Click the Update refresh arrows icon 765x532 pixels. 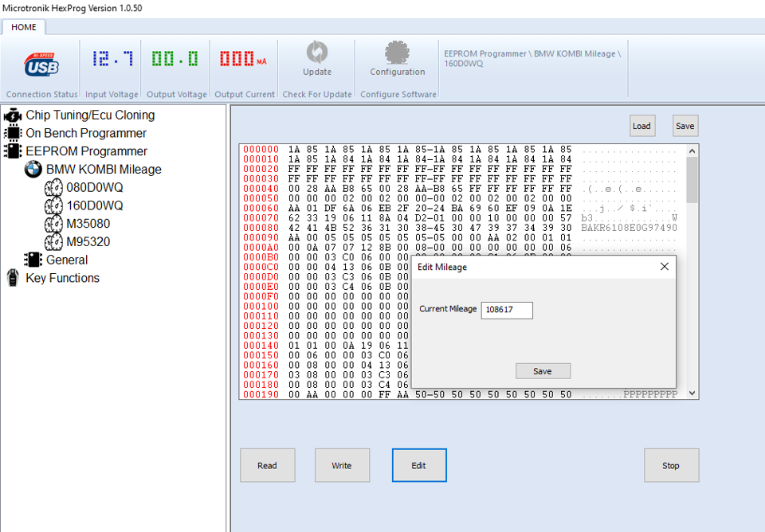[x=317, y=53]
